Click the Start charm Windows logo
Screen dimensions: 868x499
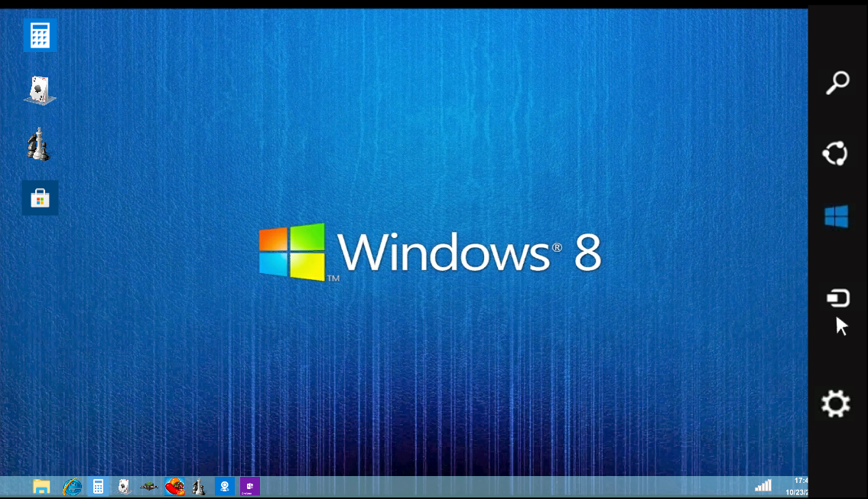click(x=837, y=217)
